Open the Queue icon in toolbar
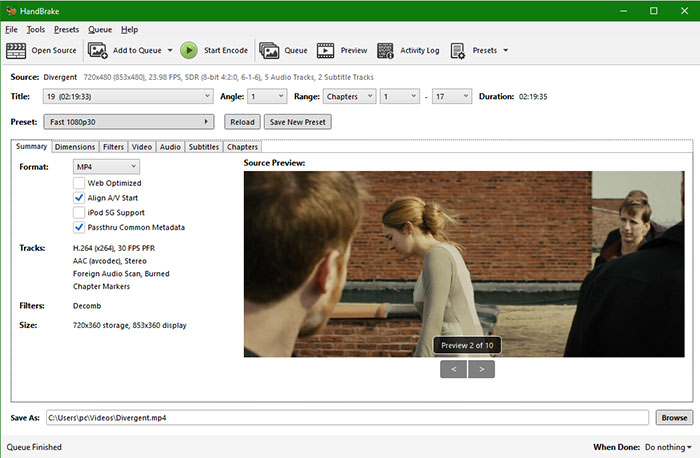 coord(269,50)
